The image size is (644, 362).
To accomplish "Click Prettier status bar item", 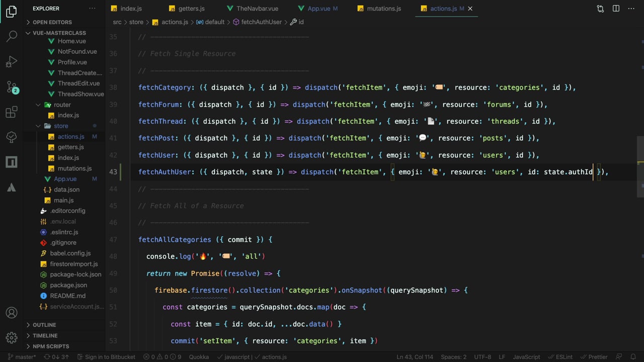I will [x=593, y=357].
